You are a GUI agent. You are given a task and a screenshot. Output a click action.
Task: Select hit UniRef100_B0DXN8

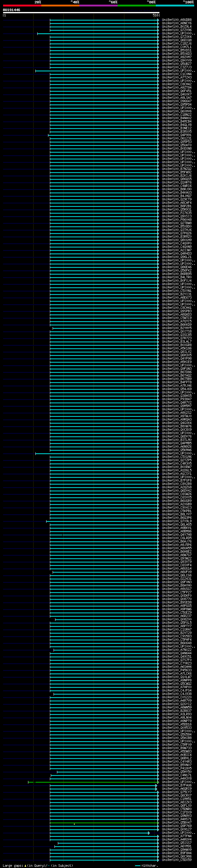tap(177, 149)
